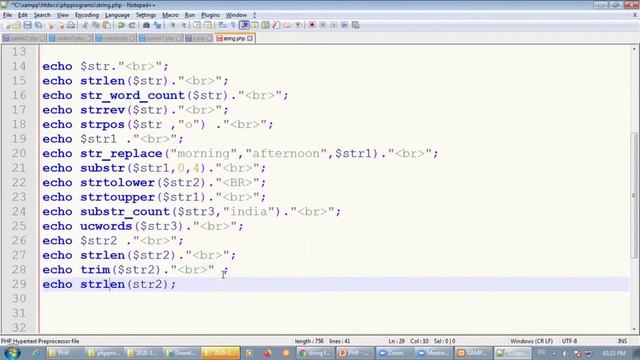The height and width of the screenshot is (360, 640).
Task: Click on trim($str2) in line 28
Action: [x=121, y=270]
